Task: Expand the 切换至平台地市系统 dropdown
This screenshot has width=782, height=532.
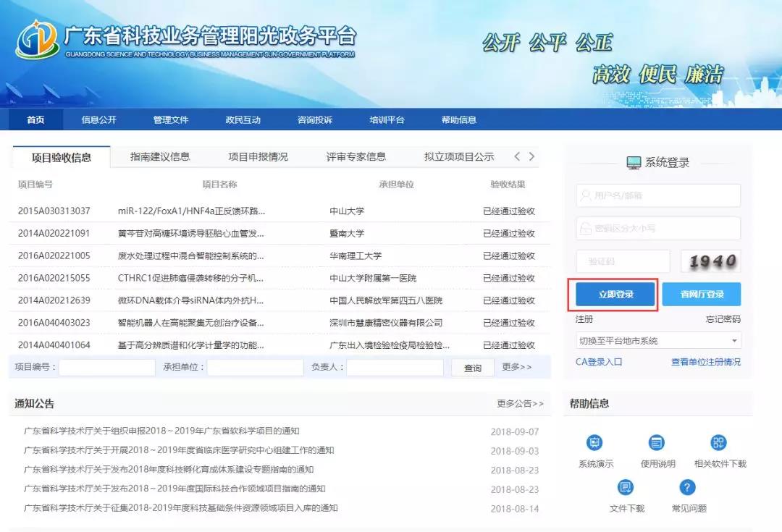Action: [657, 341]
